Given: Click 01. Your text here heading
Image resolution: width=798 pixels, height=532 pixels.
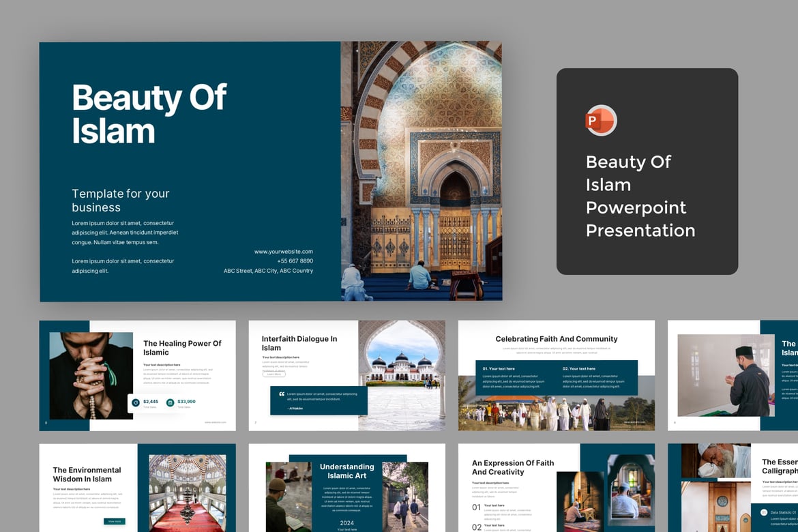Looking at the screenshot, I should point(499,368).
